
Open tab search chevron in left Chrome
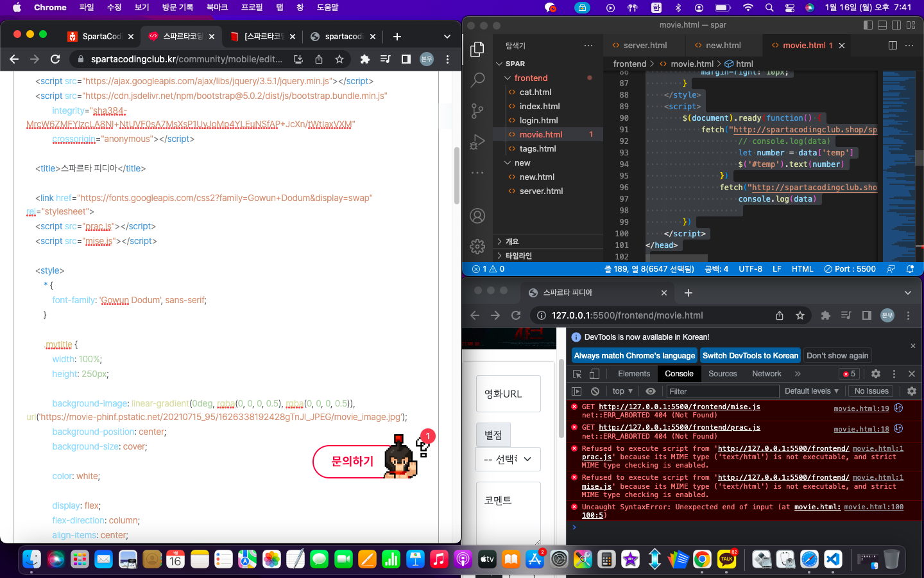click(x=447, y=37)
